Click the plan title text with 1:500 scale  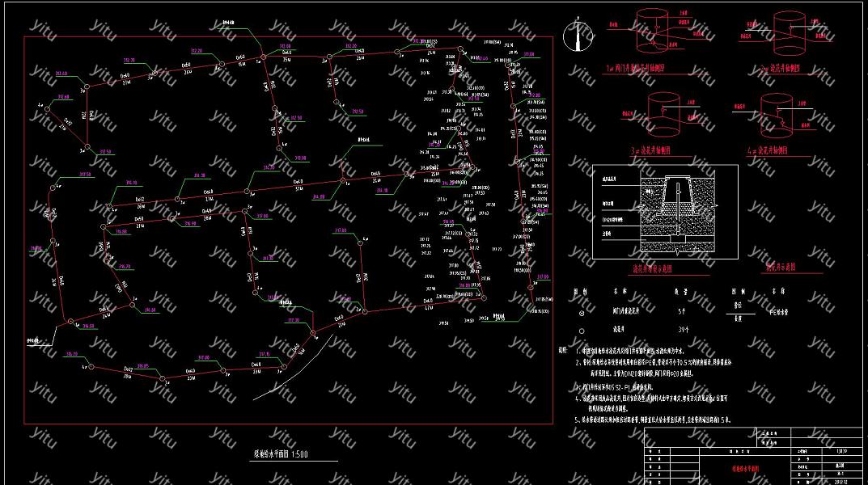tap(276, 455)
